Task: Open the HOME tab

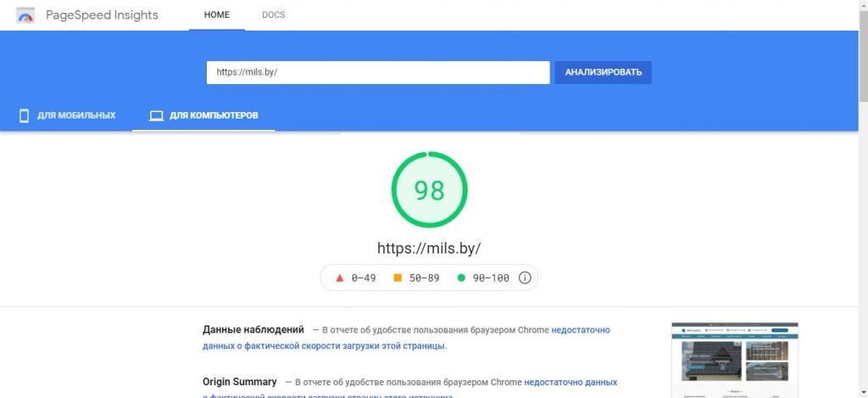Action: pyautogui.click(x=217, y=15)
